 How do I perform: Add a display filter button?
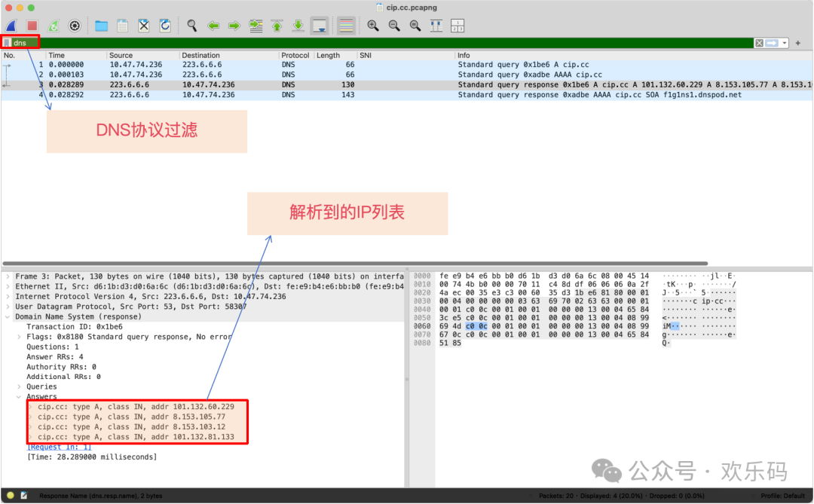tap(798, 43)
